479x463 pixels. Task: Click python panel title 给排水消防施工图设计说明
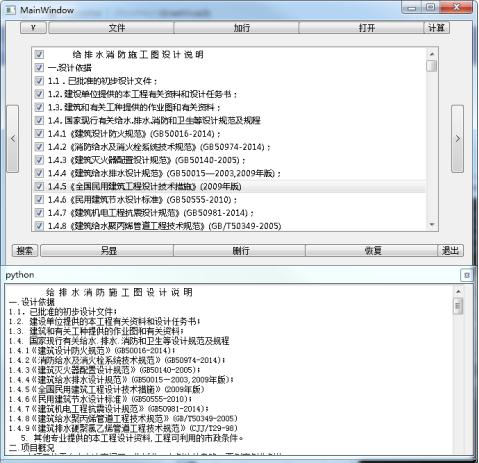point(119,292)
